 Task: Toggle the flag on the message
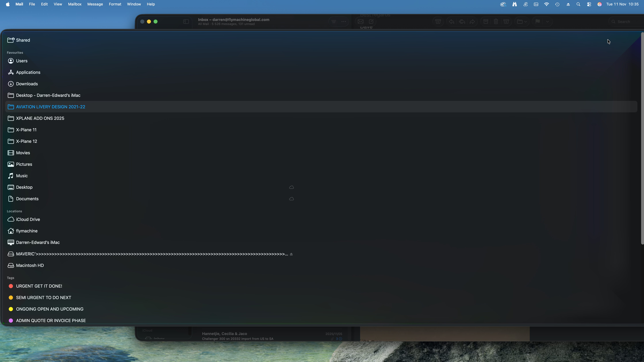click(x=537, y=22)
